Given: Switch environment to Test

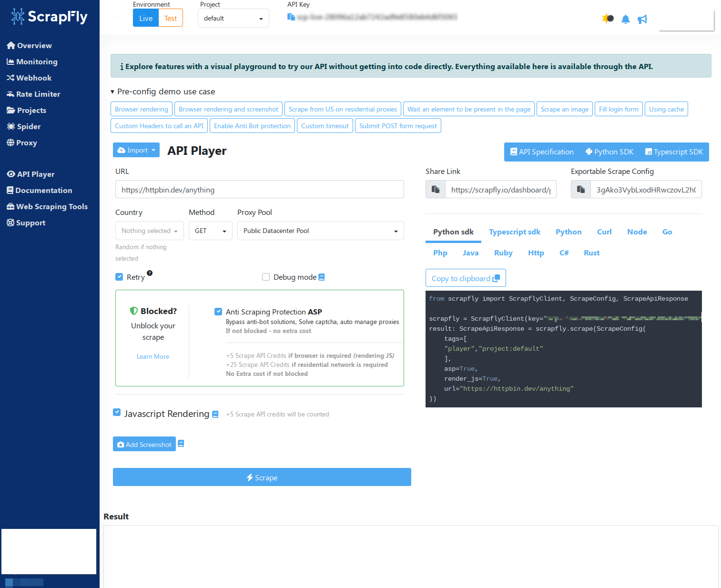Looking at the screenshot, I should click(171, 18).
